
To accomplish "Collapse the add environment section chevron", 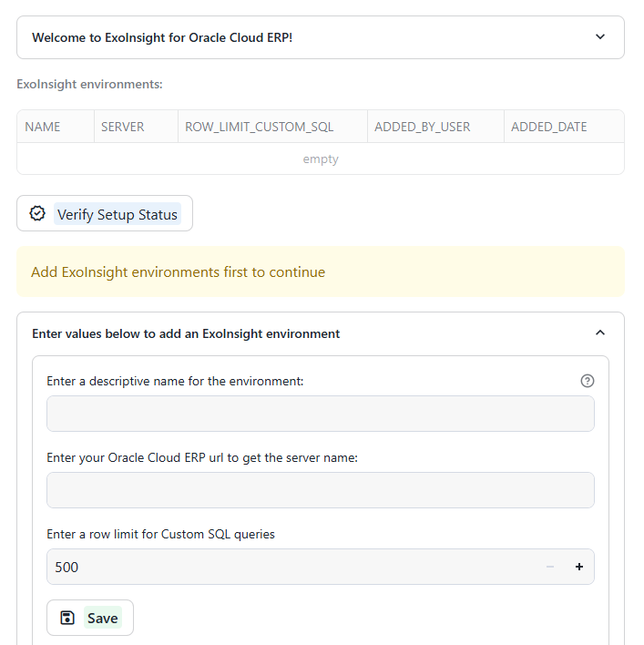I will click(x=600, y=333).
